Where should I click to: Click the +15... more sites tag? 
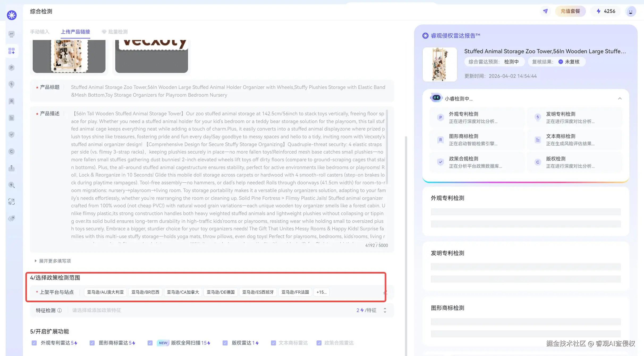(321, 292)
